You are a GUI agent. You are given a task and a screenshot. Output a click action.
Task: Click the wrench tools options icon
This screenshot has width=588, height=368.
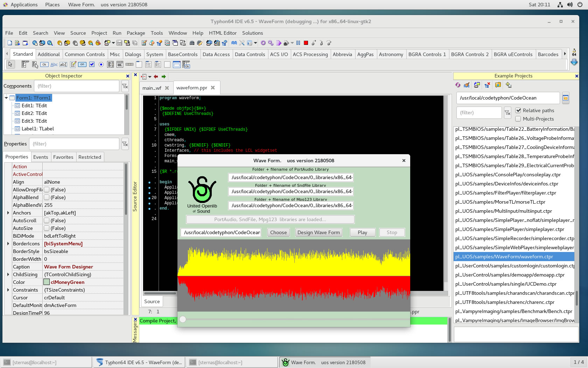242,43
